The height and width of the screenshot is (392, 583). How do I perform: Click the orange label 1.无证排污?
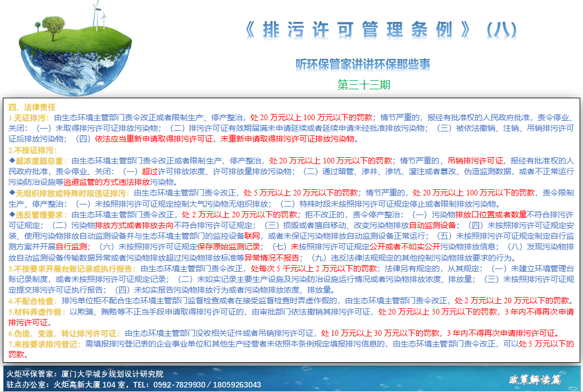point(28,118)
